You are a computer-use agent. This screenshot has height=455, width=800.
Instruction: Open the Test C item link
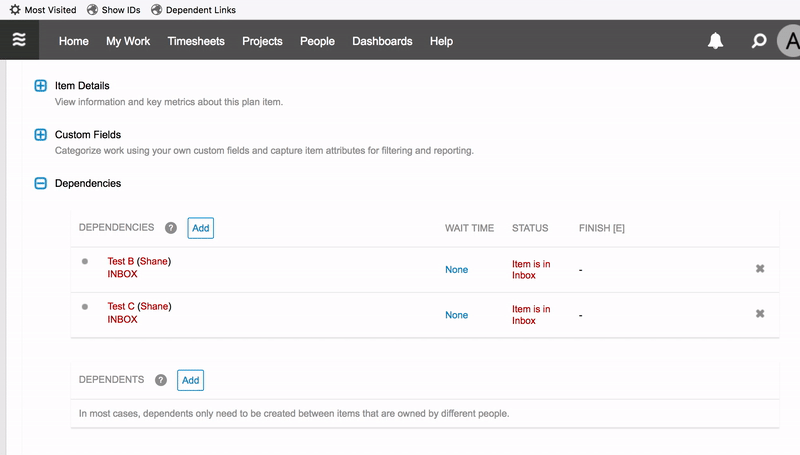[121, 306]
